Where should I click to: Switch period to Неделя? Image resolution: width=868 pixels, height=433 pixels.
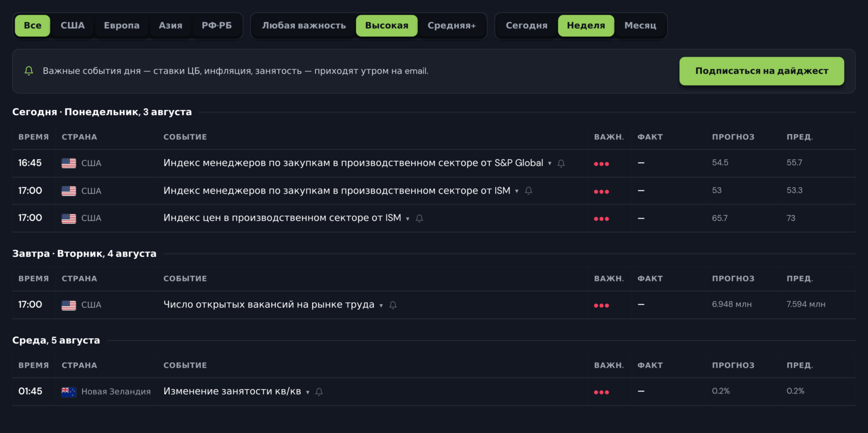(586, 25)
